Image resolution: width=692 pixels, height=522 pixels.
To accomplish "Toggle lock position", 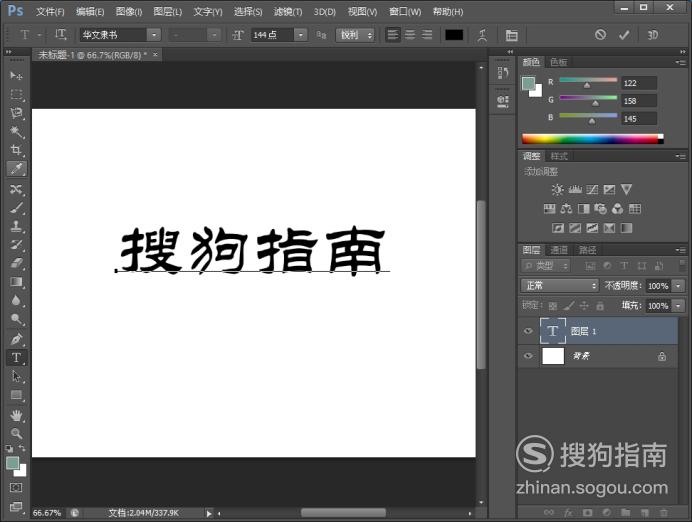I will (x=584, y=306).
